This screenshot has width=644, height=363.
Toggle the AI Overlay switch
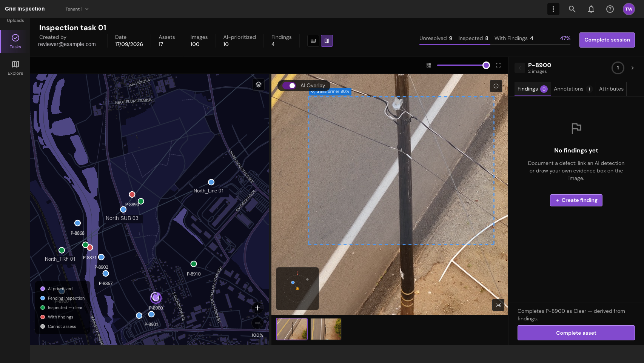pyautogui.click(x=289, y=86)
